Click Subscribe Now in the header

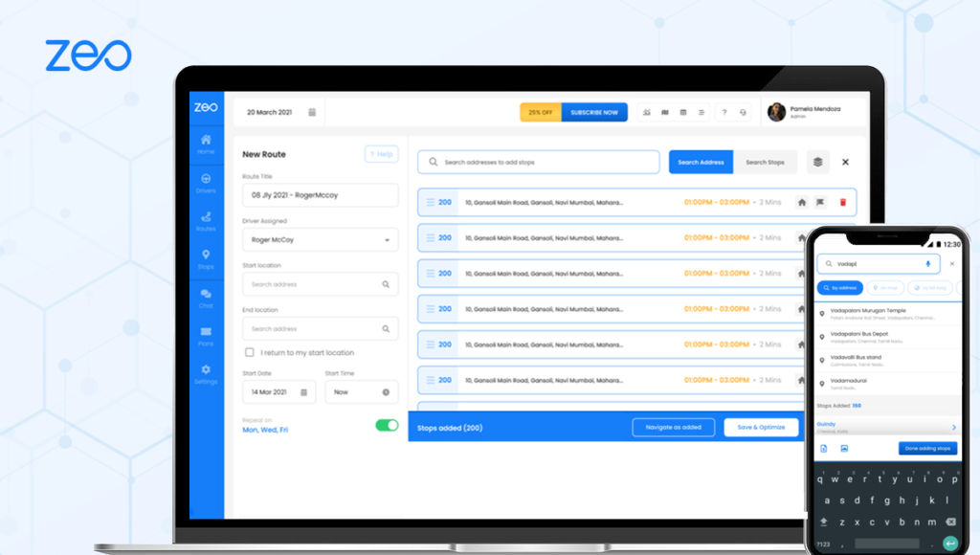click(593, 112)
